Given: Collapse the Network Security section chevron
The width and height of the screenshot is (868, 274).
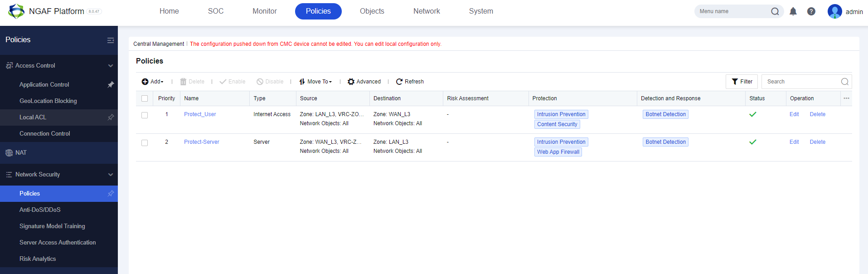Looking at the screenshot, I should (111, 175).
